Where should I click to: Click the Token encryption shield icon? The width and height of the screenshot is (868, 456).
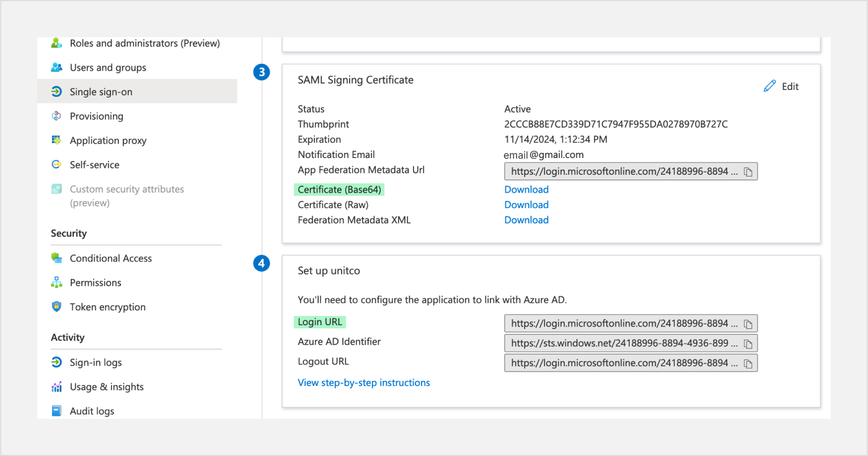coord(56,307)
